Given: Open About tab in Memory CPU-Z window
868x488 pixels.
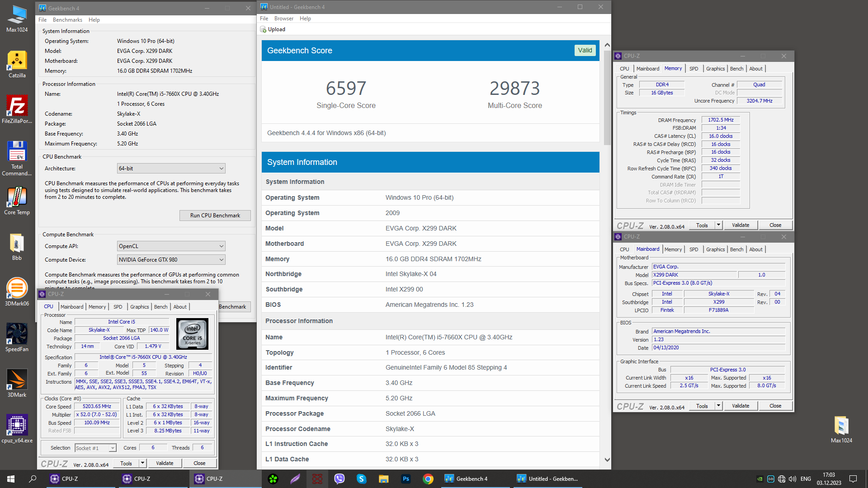Looking at the screenshot, I should pyautogui.click(x=755, y=69).
